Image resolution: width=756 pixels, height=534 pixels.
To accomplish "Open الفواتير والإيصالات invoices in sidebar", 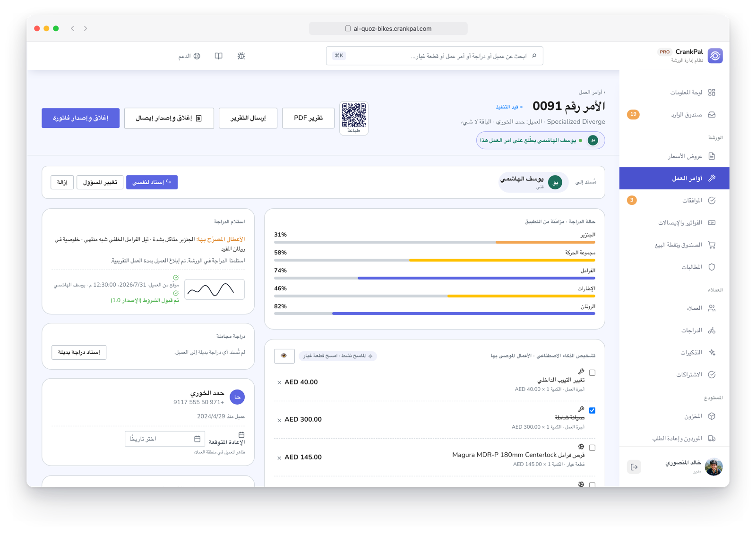I will point(674,223).
